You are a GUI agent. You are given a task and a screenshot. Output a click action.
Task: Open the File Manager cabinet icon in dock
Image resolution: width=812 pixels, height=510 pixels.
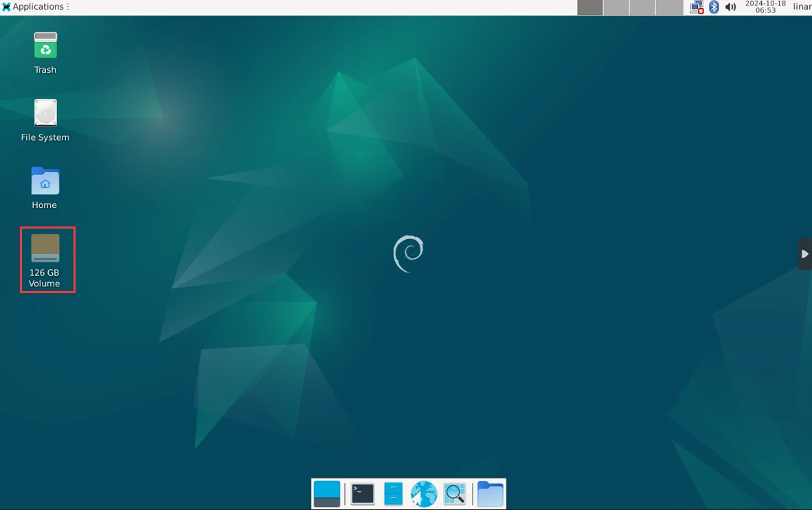[x=393, y=494]
